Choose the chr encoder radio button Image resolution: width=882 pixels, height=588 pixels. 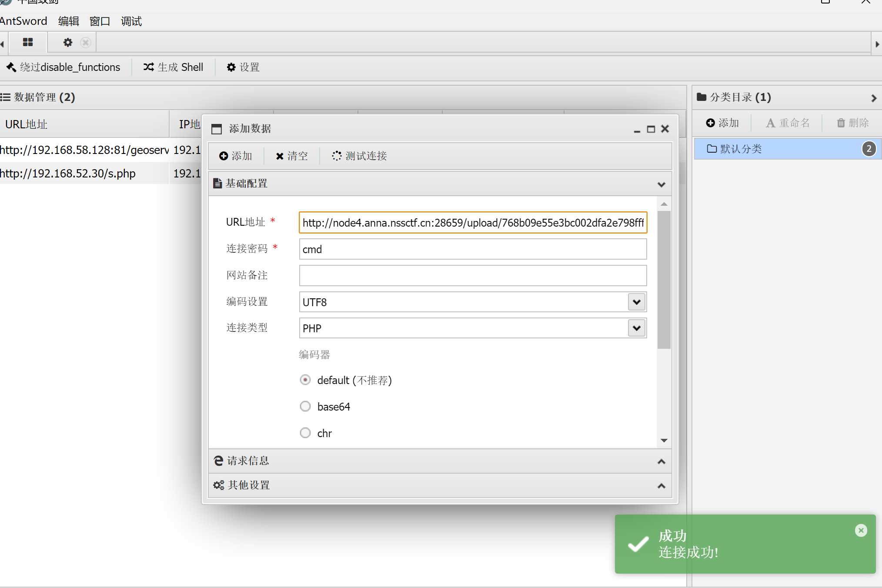(x=305, y=433)
